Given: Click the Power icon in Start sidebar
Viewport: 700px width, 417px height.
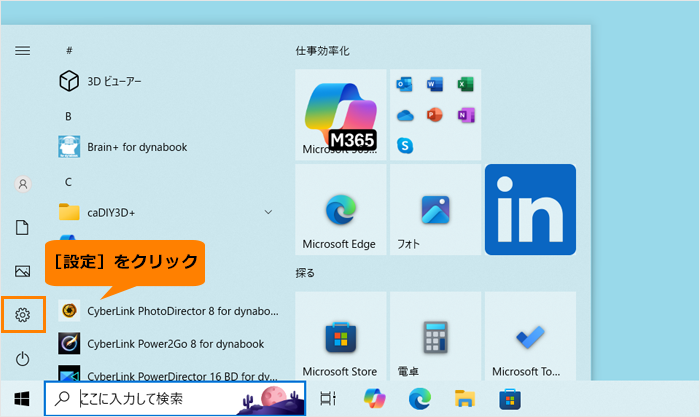Looking at the screenshot, I should tap(22, 359).
